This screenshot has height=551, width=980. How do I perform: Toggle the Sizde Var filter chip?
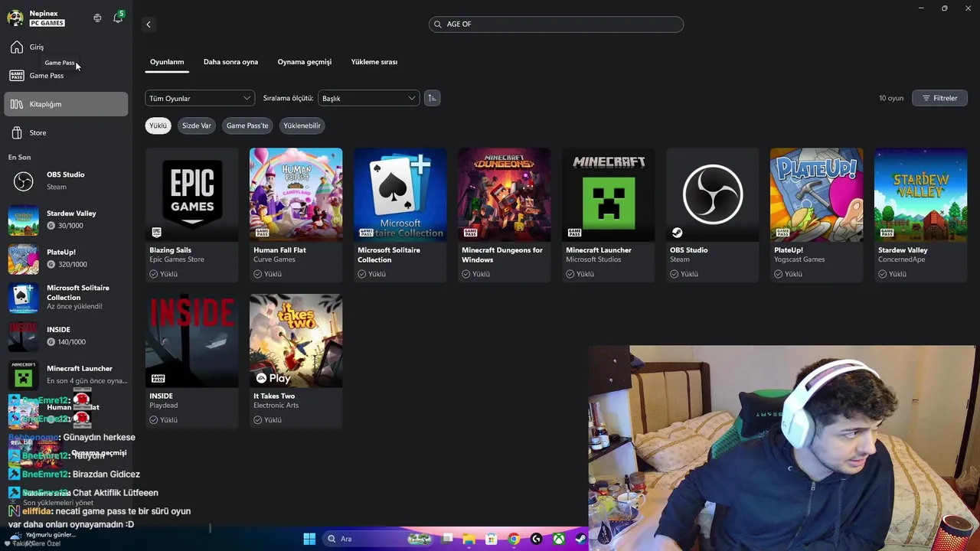pyautogui.click(x=196, y=126)
